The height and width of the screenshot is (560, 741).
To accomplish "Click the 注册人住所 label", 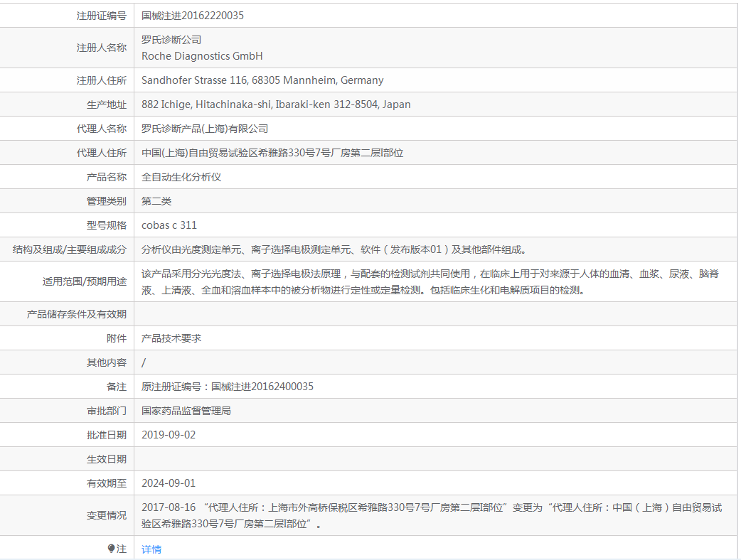I will 102,80.
